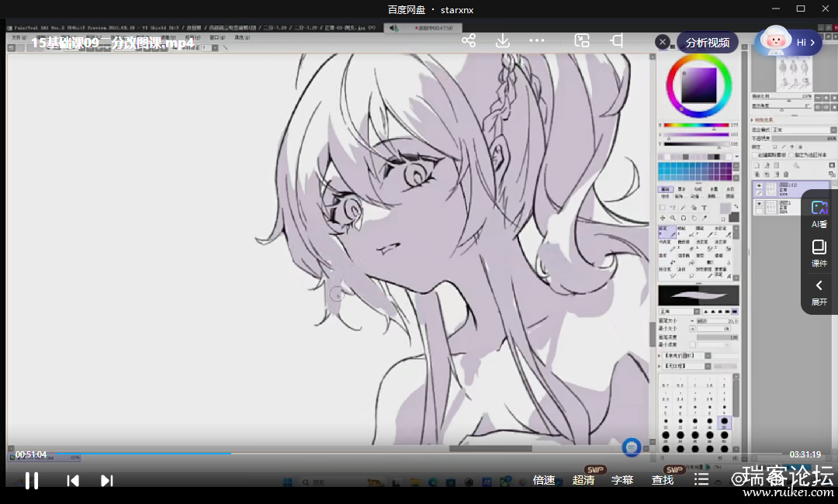Select the zoom magnifier tool in SAI

[x=673, y=218]
